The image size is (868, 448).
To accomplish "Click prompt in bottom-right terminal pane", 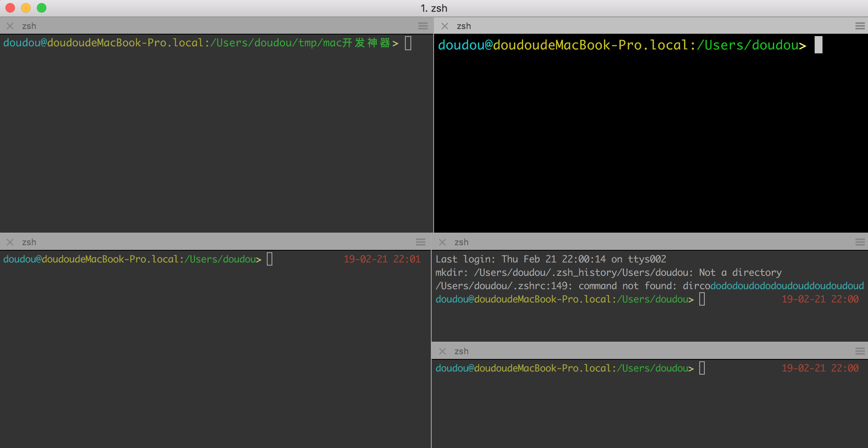I will [x=564, y=368].
